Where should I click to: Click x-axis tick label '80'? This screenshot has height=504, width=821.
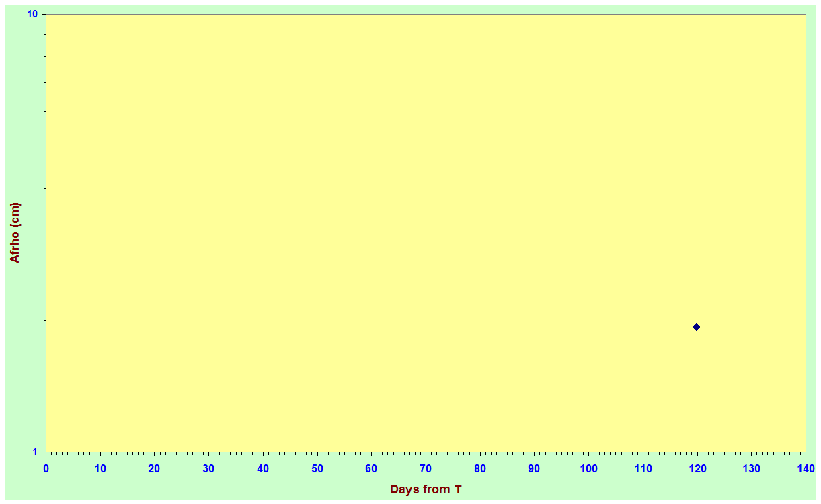coord(480,468)
